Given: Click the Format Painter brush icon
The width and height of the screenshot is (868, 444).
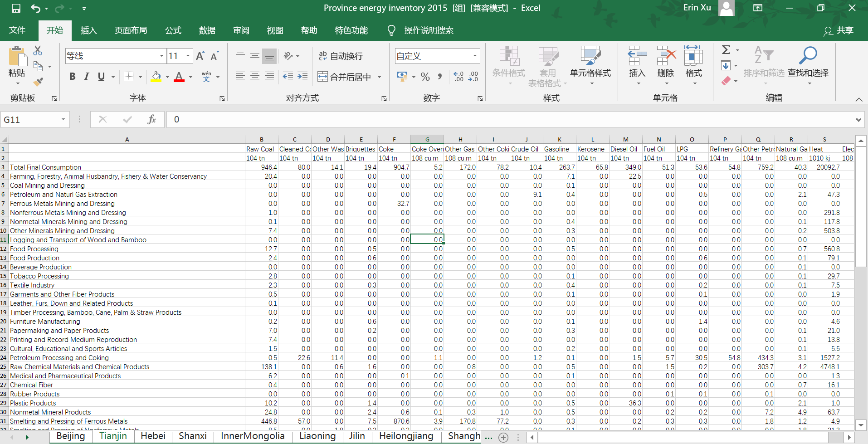Looking at the screenshot, I should pyautogui.click(x=38, y=82).
